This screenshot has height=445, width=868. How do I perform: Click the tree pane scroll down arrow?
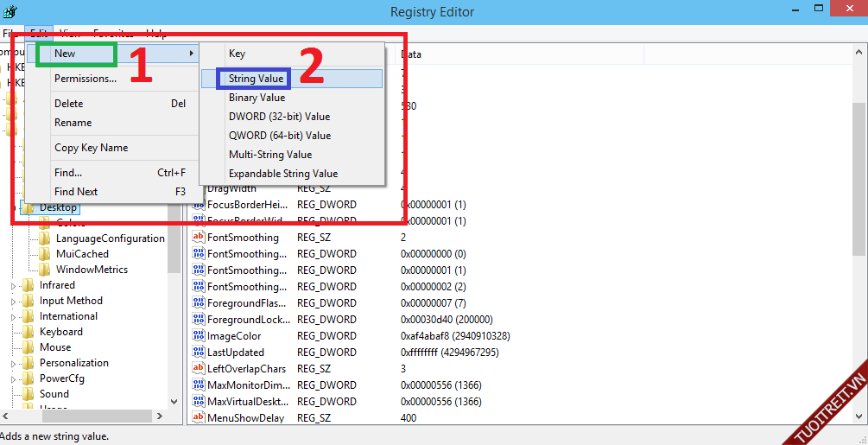click(174, 402)
